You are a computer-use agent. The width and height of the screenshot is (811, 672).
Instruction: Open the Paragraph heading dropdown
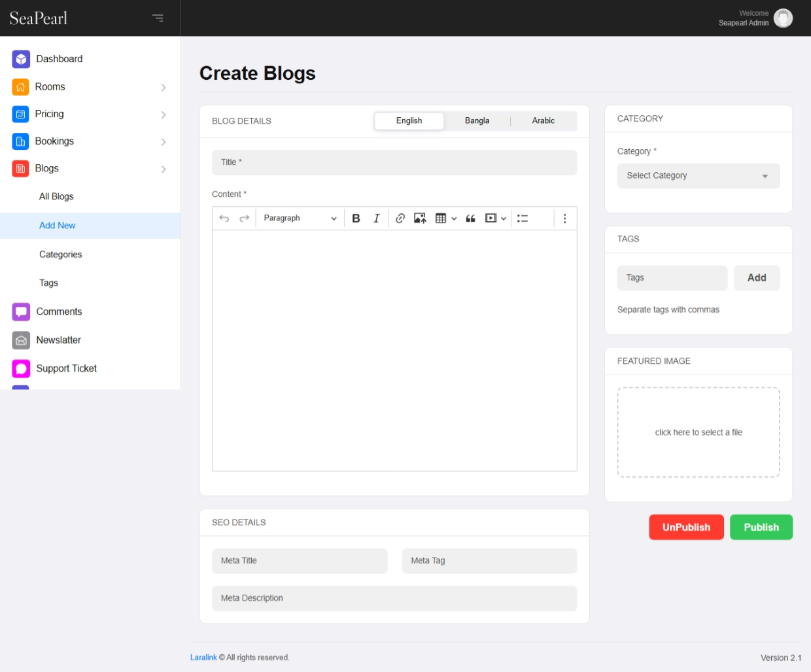click(300, 219)
